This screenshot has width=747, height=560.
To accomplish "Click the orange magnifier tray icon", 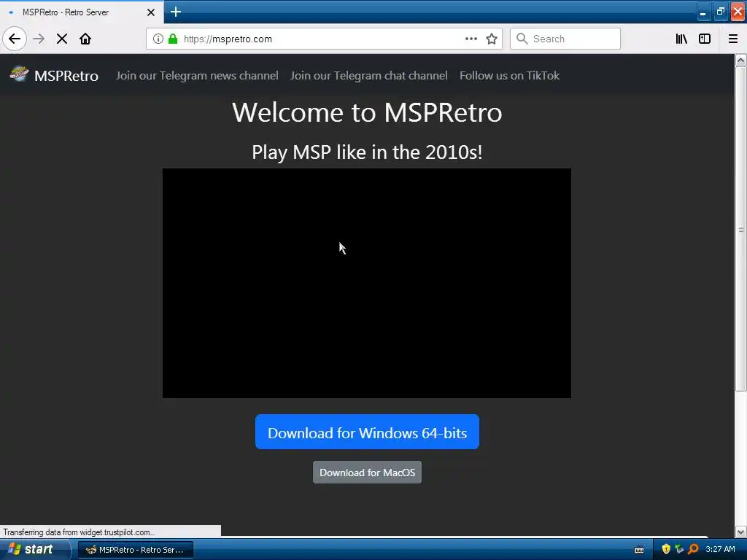I will tap(693, 549).
